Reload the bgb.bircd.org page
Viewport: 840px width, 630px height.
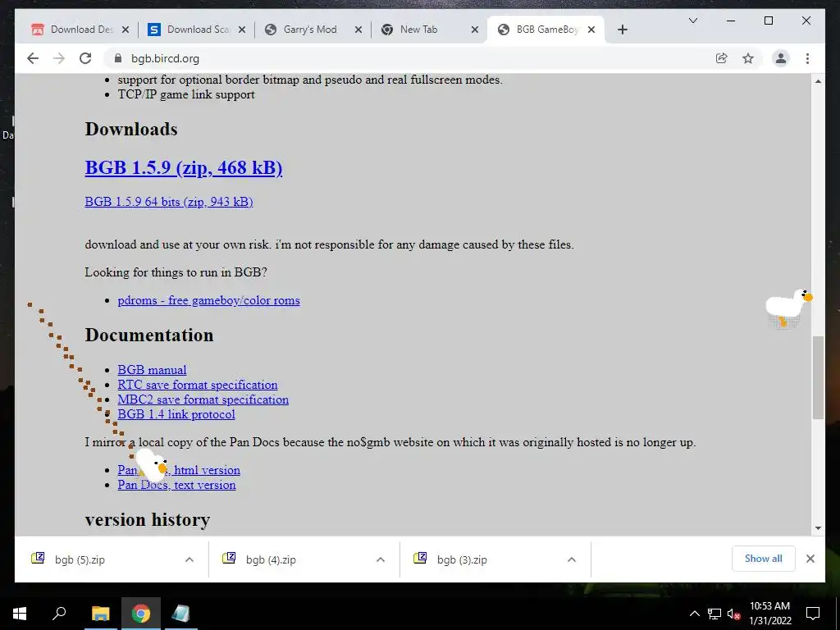pos(85,58)
